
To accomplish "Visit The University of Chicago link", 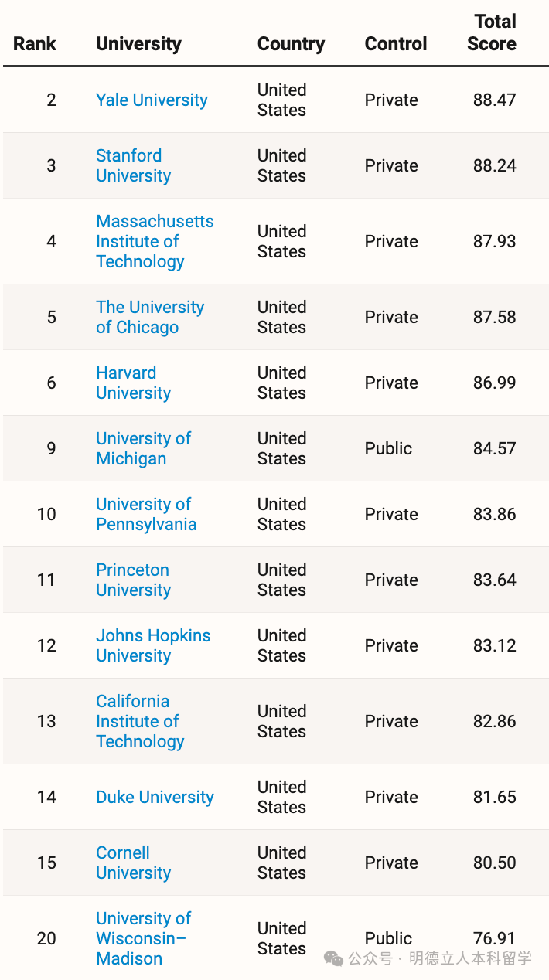I will [x=149, y=317].
